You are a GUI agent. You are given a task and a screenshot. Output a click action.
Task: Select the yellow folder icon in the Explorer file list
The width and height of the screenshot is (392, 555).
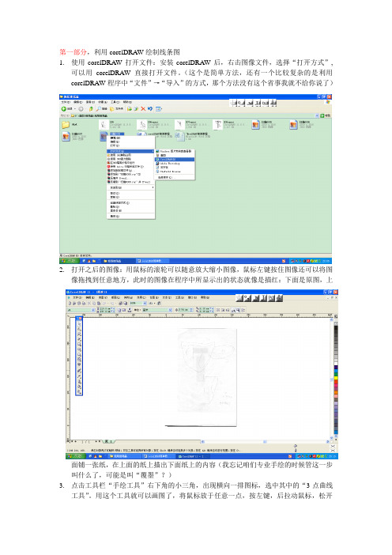(66, 125)
